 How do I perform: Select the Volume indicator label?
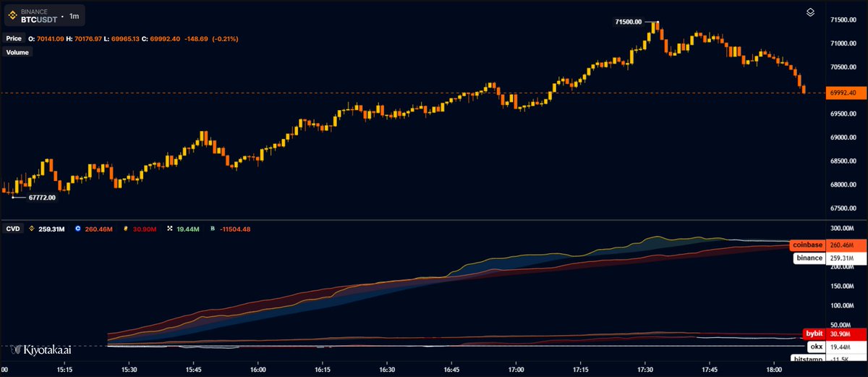[x=17, y=52]
